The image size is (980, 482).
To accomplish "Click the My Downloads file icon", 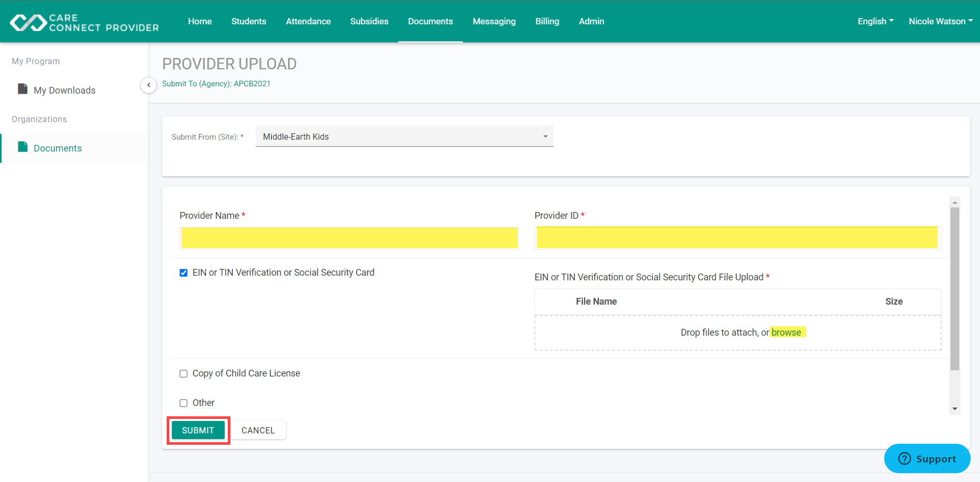I will click(x=23, y=89).
